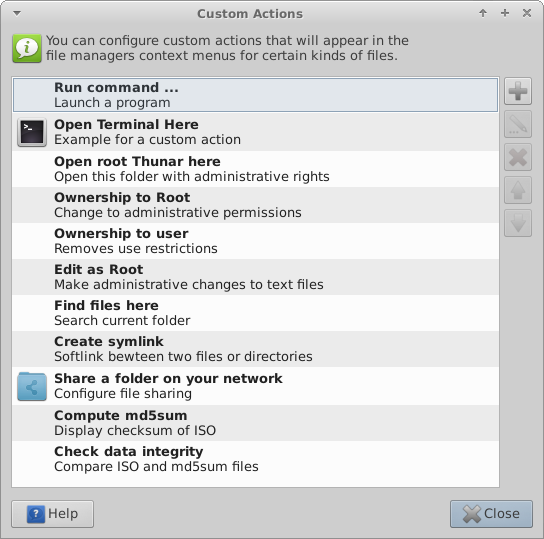Image resolution: width=544 pixels, height=539 pixels.
Task: Click the plus icon to add an action
Action: coord(518,91)
